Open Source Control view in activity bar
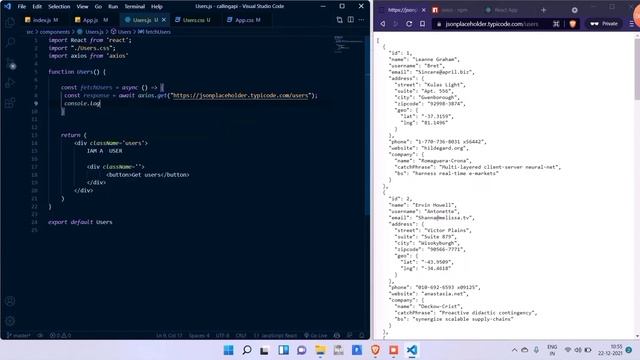This screenshot has height=360, width=640. pyautogui.click(x=10, y=63)
